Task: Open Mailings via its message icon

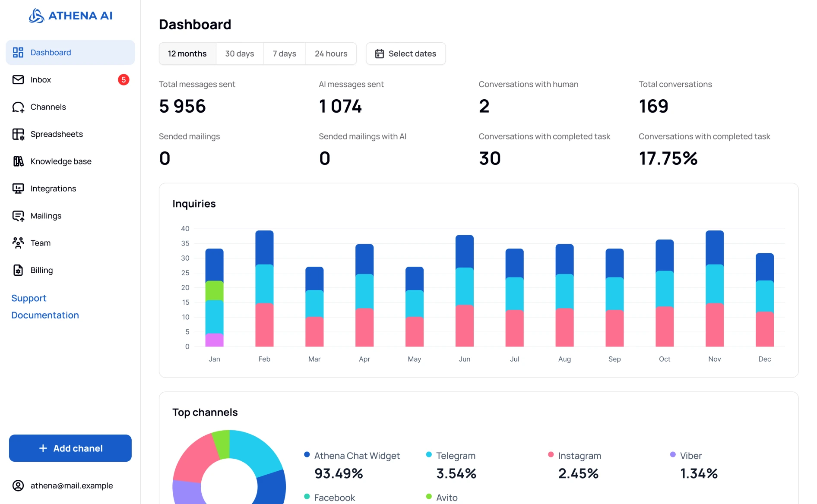Action: pyautogui.click(x=18, y=216)
